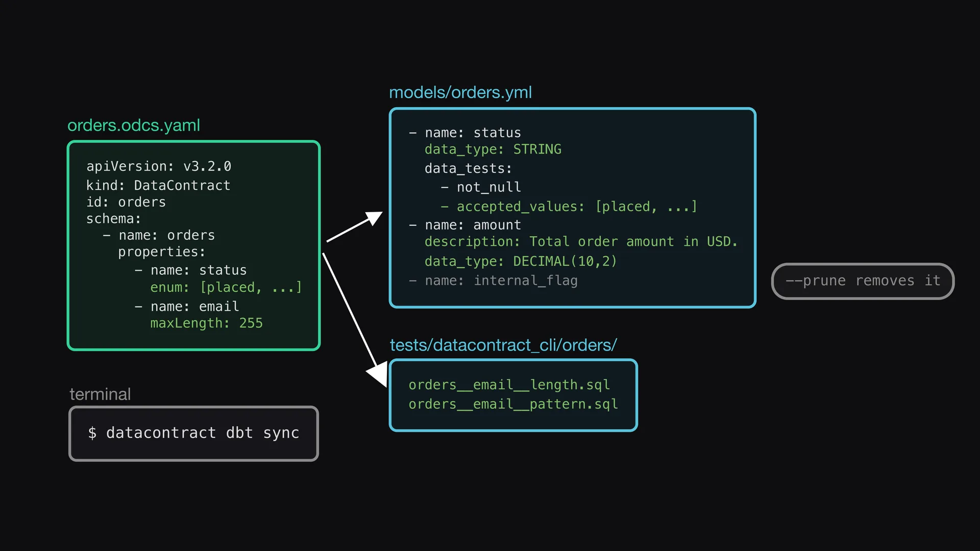This screenshot has height=551, width=980.
Task: Click the 'maxLength: 255' line
Action: coord(207,323)
